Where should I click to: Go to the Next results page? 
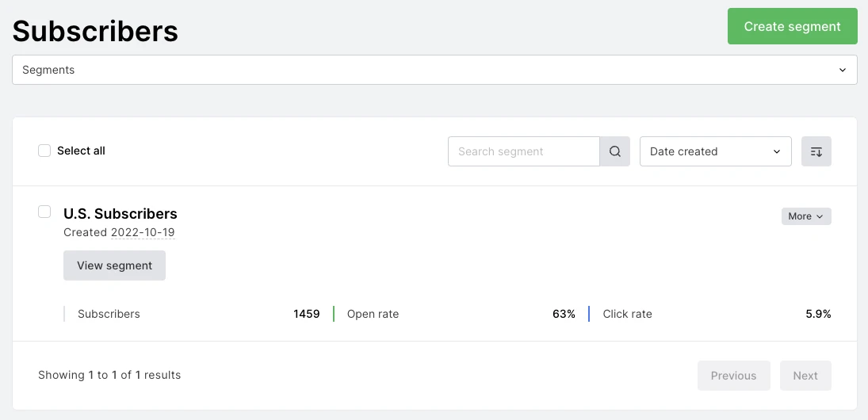(x=805, y=376)
